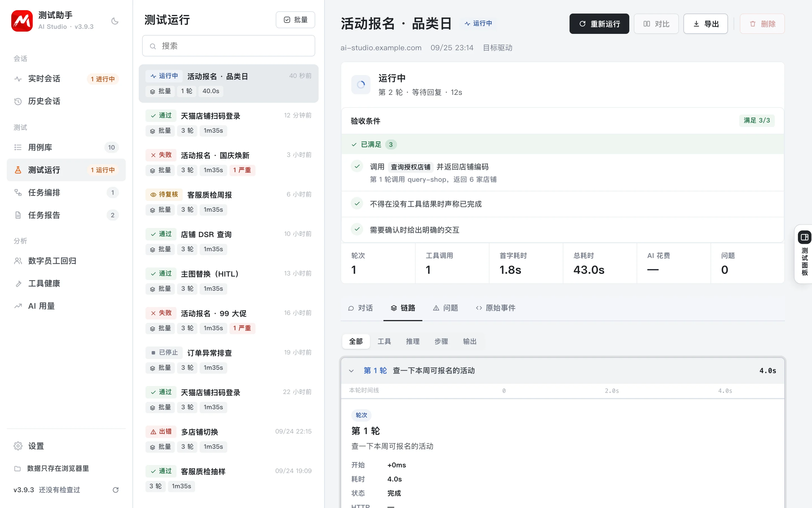The width and height of the screenshot is (812, 508).
Task: Open the stopped 订单异常排查 run
Action: pos(228,360)
